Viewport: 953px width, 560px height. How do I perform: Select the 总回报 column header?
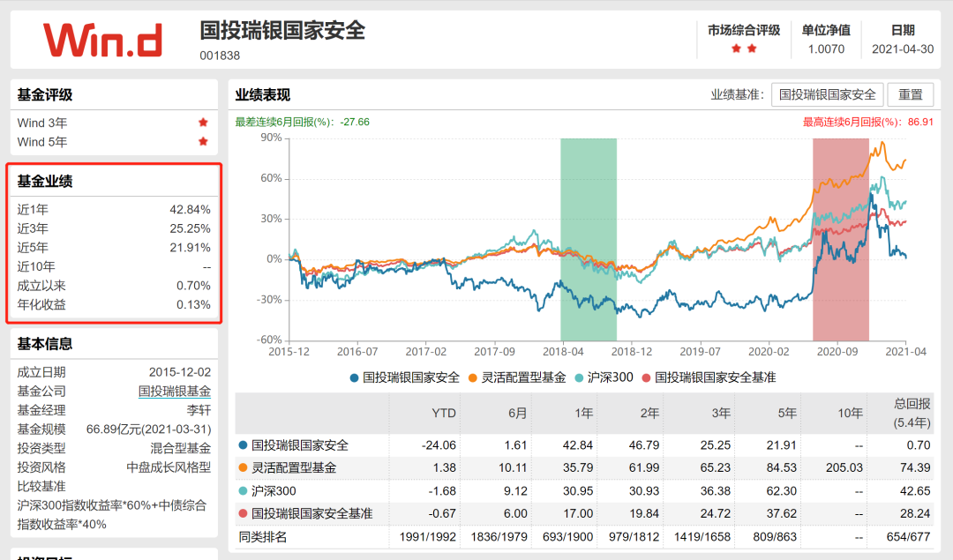point(912,413)
